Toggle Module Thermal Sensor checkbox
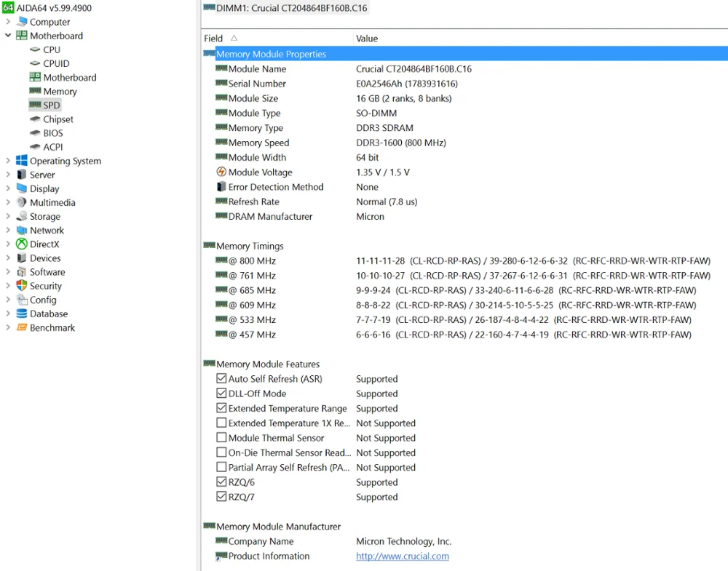Image resolution: width=728 pixels, height=571 pixels. point(221,437)
